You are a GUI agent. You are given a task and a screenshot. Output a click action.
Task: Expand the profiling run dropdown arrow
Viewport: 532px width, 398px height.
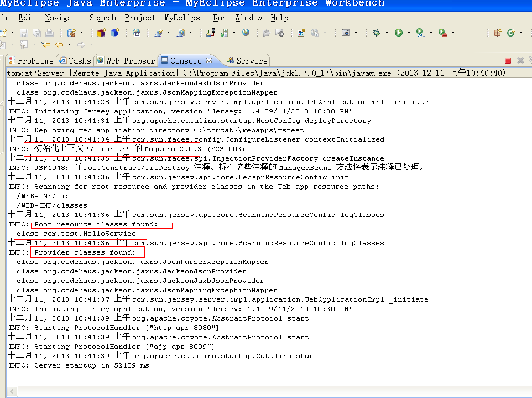[431, 33]
